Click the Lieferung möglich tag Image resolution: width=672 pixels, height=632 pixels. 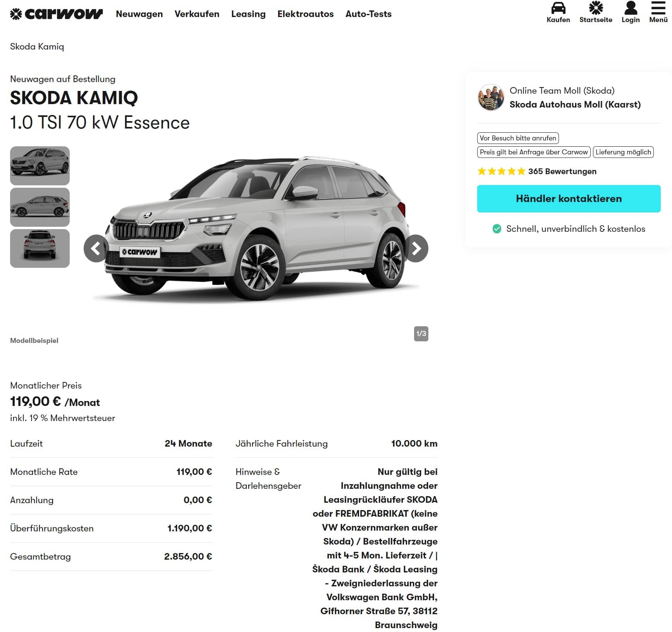point(623,152)
